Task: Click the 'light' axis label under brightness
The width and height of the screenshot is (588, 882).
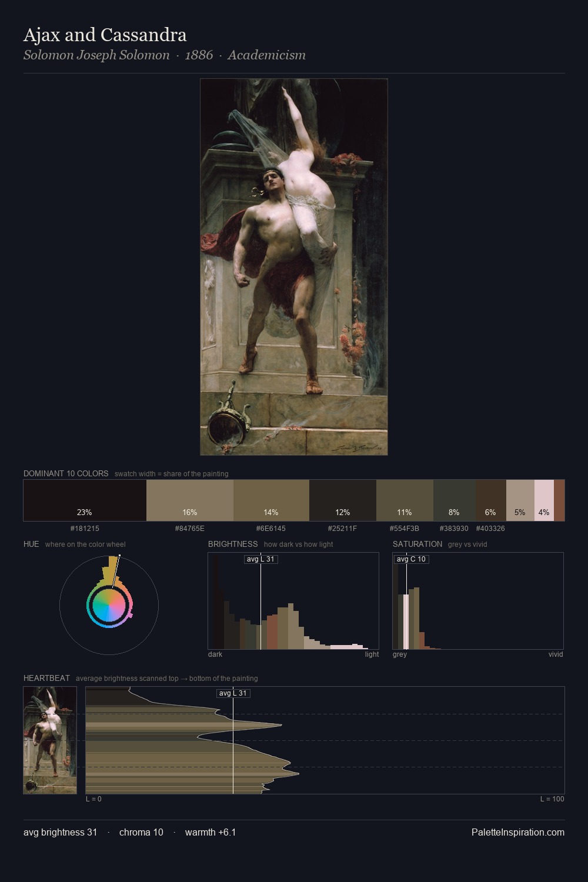Action: click(372, 654)
